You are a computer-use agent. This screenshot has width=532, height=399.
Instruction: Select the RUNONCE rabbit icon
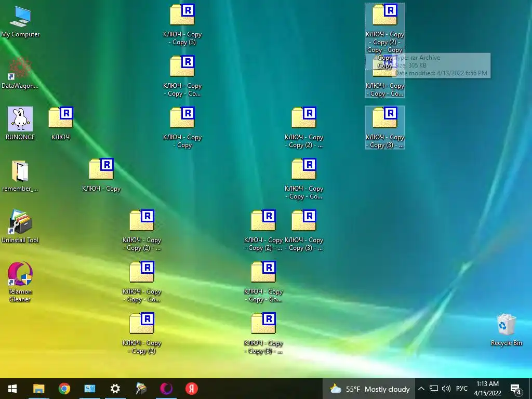20,124
